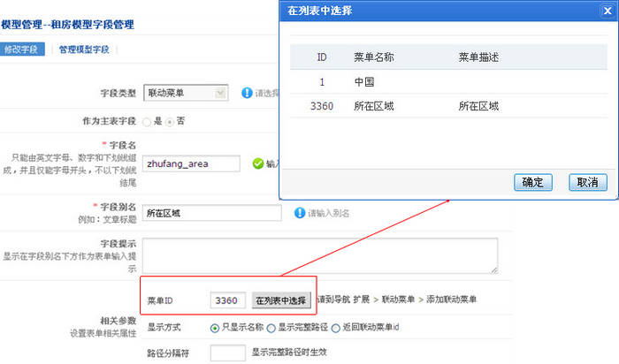Choose 显示完整路径 display mode
Screen dimensions: 619x364
[271, 327]
